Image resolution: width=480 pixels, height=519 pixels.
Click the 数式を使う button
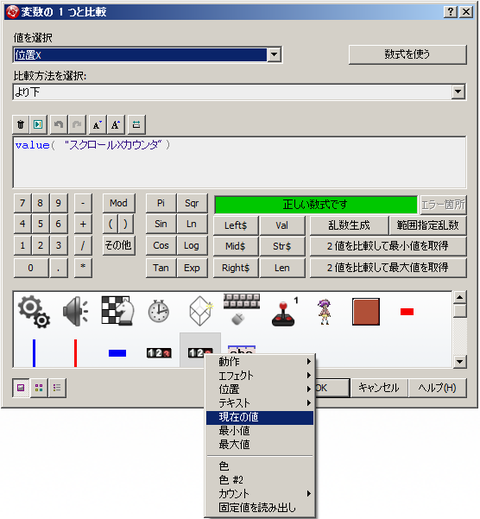407,54
